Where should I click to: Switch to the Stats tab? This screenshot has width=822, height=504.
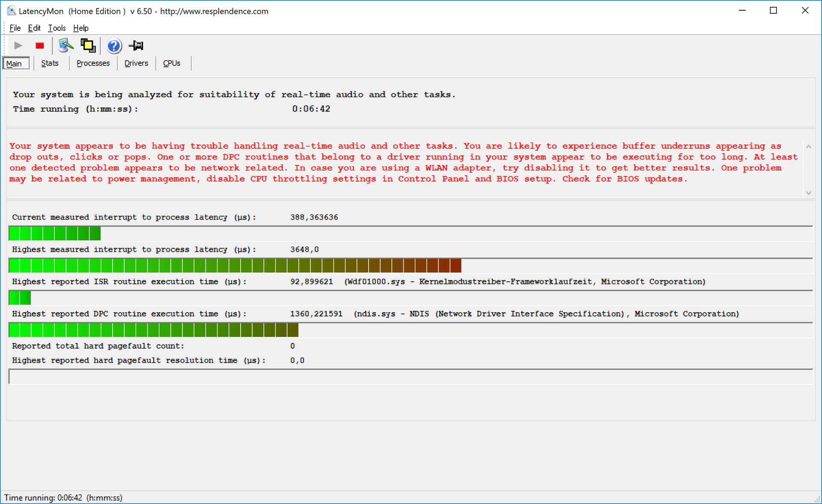(50, 63)
